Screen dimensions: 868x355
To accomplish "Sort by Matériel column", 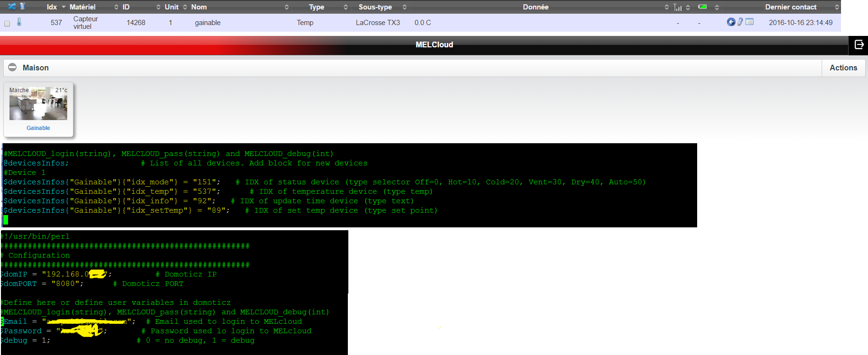I will (x=82, y=7).
